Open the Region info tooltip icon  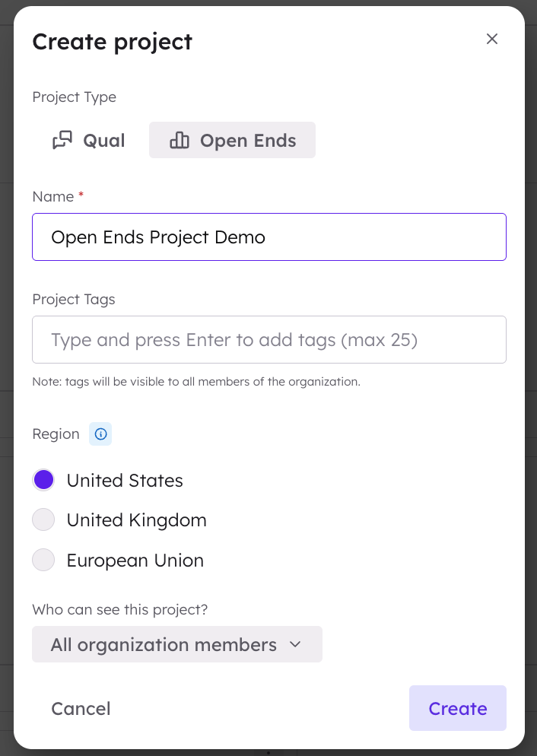click(100, 434)
